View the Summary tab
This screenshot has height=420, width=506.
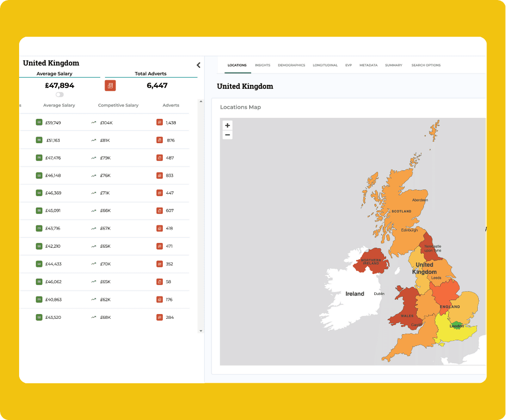(x=394, y=65)
